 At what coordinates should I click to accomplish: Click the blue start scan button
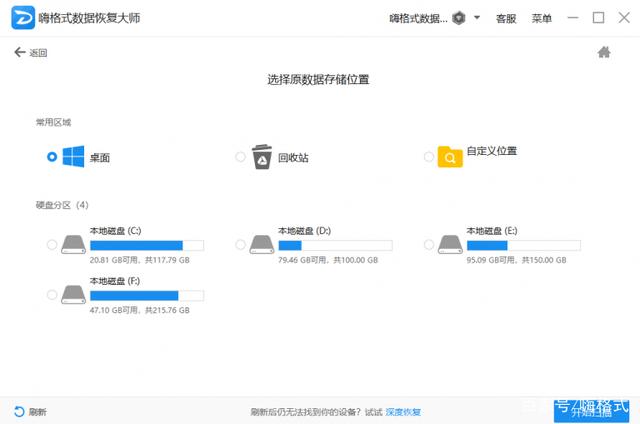[591, 411]
